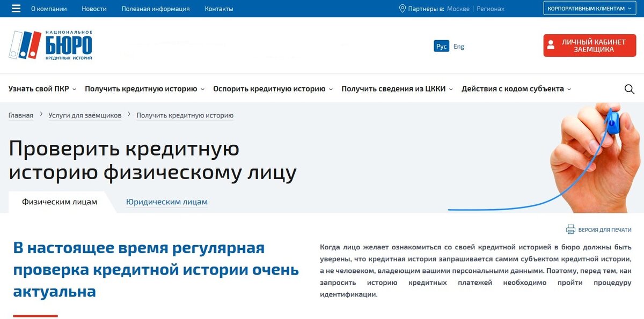644x319 pixels.
Task: Expand Получить кредитную историю menu
Action: pyautogui.click(x=145, y=89)
